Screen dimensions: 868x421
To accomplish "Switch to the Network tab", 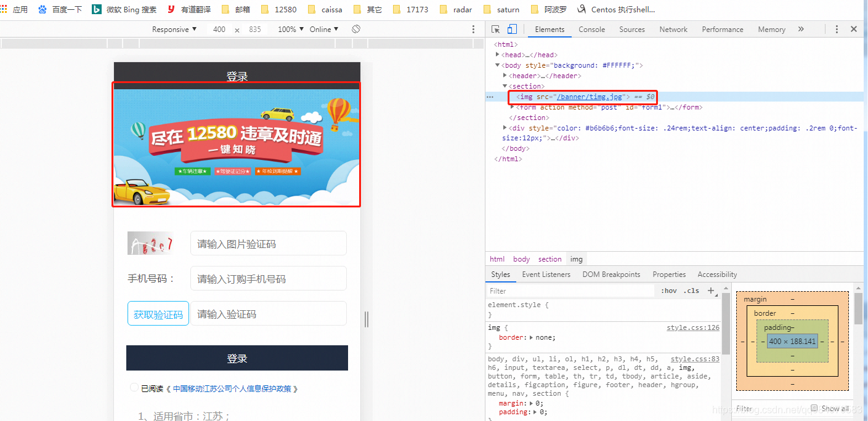I will coord(673,29).
